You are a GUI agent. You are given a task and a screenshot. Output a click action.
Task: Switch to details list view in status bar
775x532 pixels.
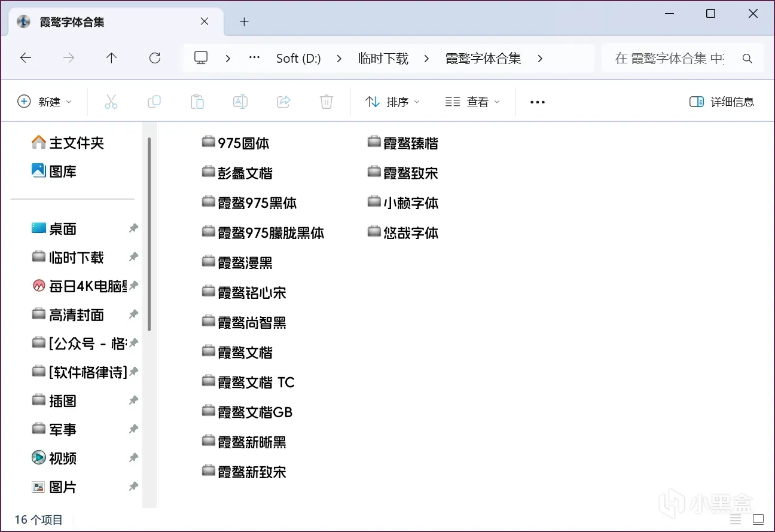tap(736, 519)
